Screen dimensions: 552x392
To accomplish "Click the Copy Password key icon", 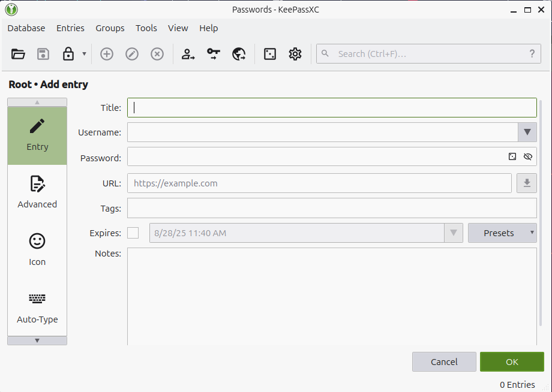I will point(214,54).
